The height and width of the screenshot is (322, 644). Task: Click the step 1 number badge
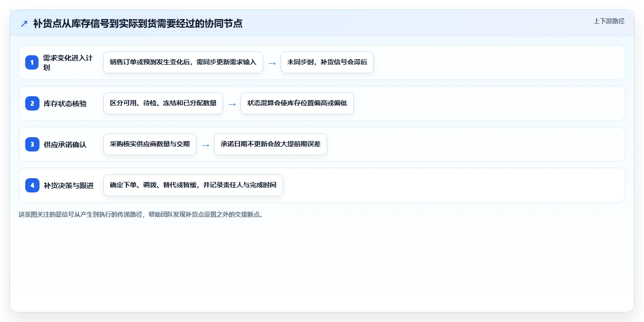pos(32,62)
